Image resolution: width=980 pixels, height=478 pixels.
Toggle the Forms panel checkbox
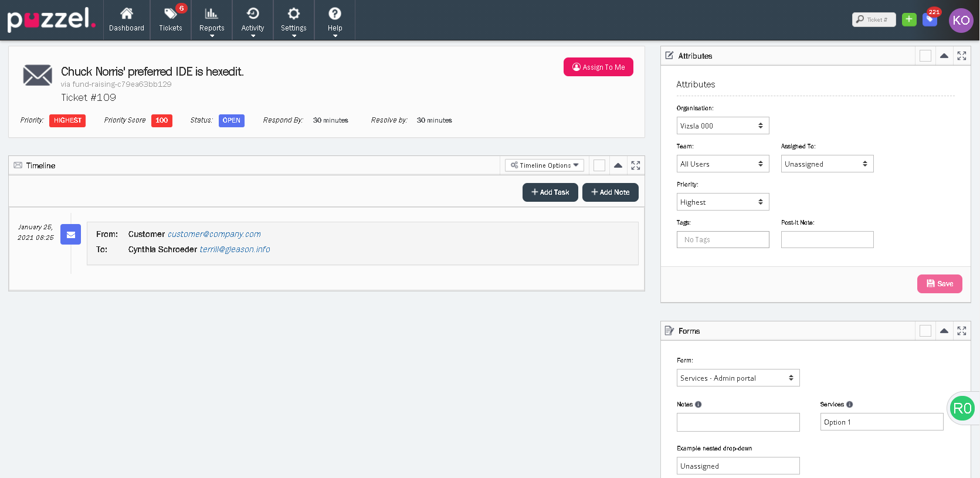pyautogui.click(x=925, y=331)
